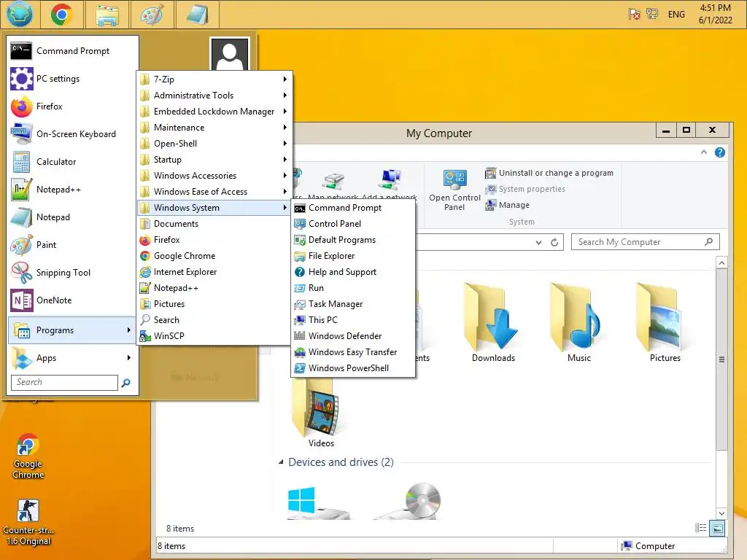
Task: Expand the Startup folder
Action: click(214, 160)
